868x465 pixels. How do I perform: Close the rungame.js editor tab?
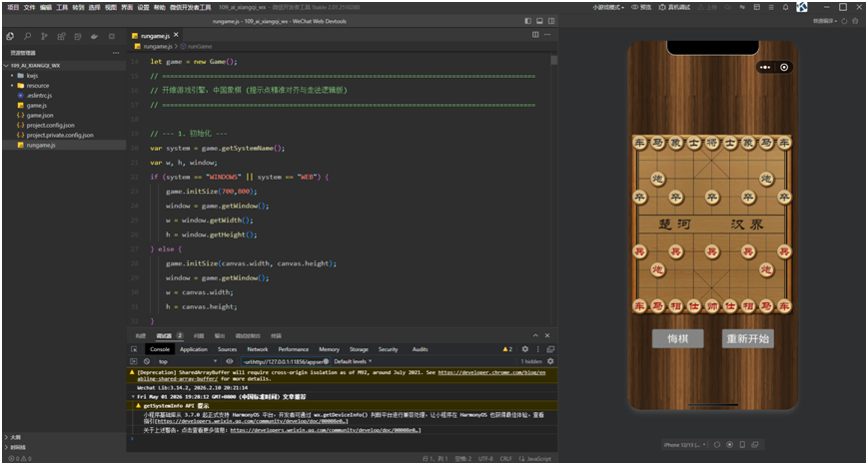pos(176,34)
